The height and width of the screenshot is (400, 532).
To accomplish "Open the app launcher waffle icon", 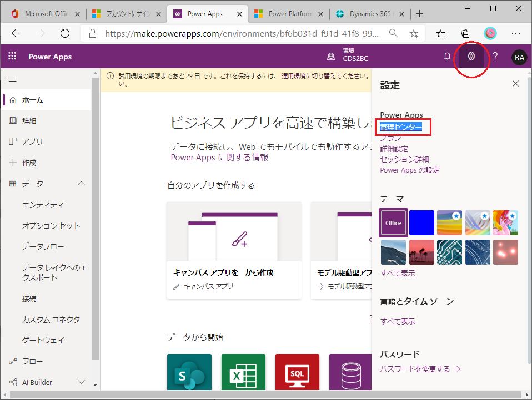I will [x=12, y=56].
